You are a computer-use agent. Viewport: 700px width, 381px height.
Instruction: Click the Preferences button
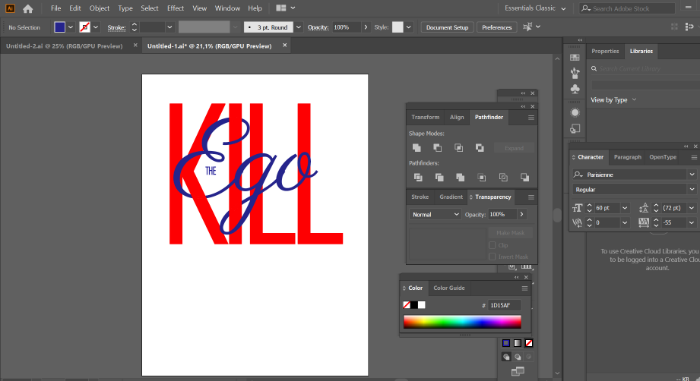tap(497, 27)
